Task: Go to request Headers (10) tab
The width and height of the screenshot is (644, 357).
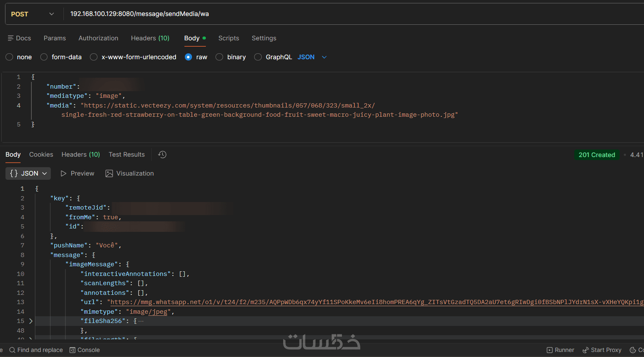Action: [150, 38]
